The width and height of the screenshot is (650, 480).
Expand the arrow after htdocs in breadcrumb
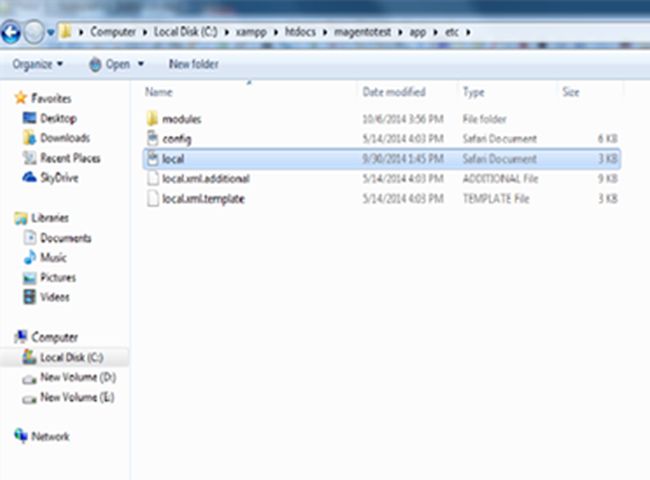[x=325, y=32]
